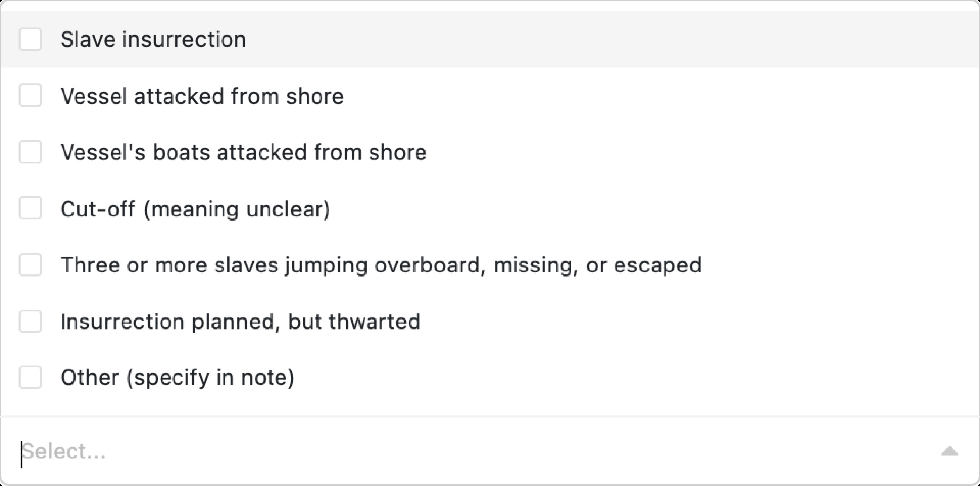Toggle the Cut-off (meaning unclear) checkbox

coord(31,208)
